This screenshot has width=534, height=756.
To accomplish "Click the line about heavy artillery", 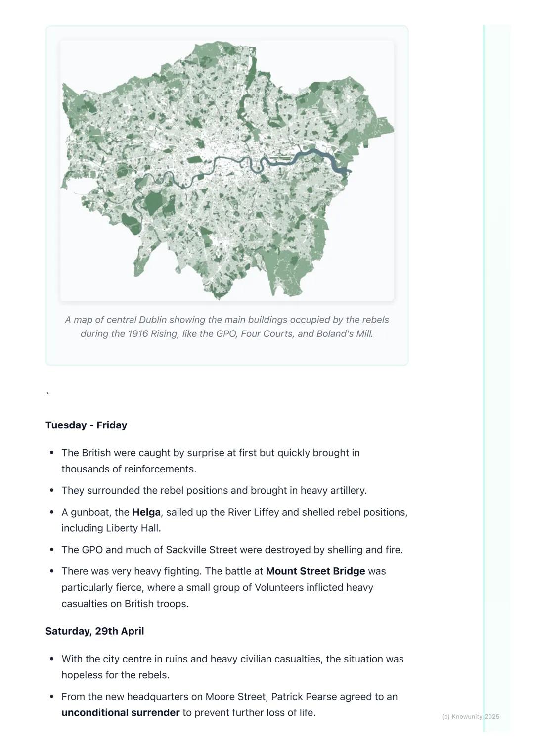I will pos(214,491).
